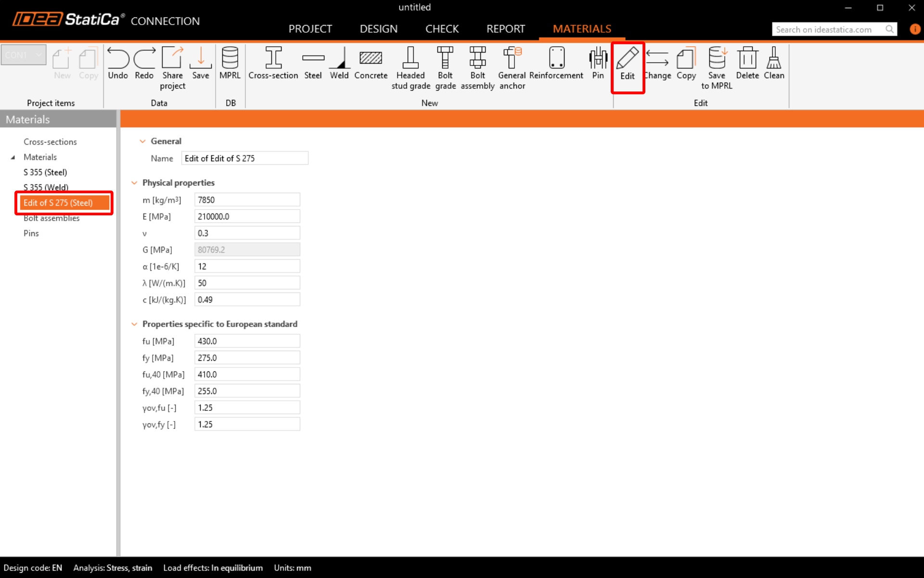The width and height of the screenshot is (924, 578).
Task: Click the search magnifier icon
Action: [889, 29]
